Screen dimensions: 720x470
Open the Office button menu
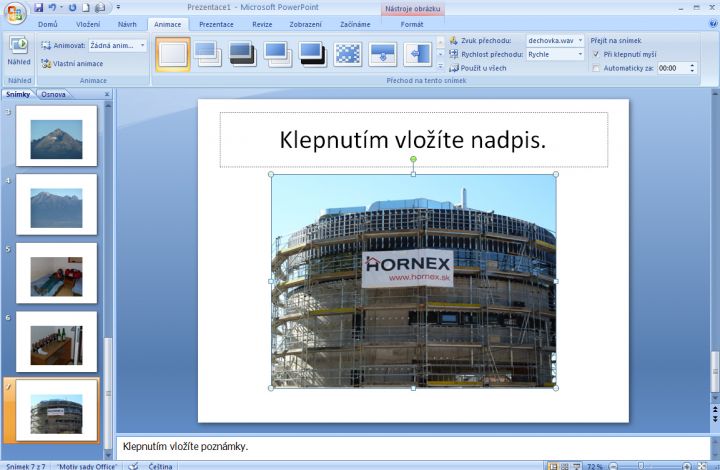14,12
